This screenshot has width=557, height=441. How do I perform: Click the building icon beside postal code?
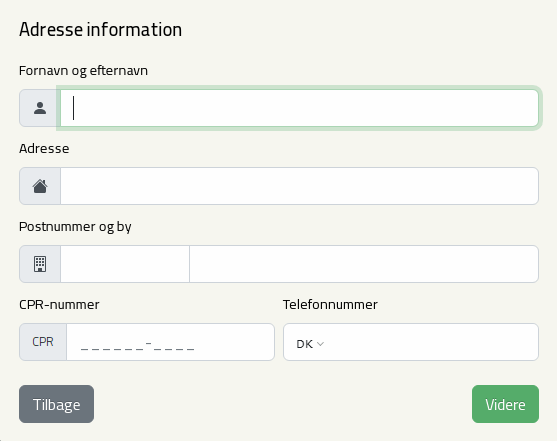tap(40, 264)
